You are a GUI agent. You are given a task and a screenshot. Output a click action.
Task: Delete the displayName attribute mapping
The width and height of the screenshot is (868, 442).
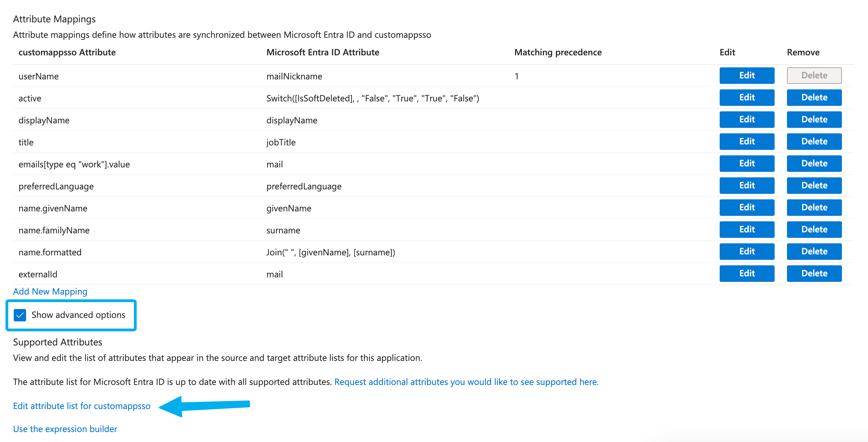click(x=814, y=120)
